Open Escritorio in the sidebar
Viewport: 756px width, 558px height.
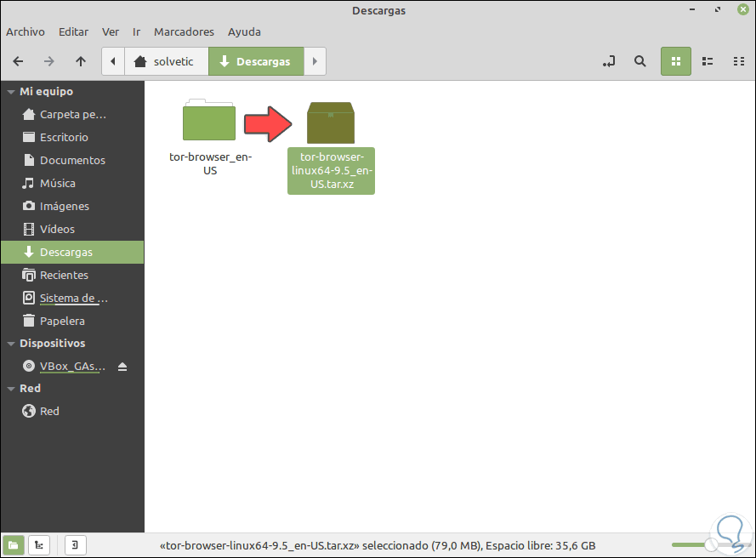pyautogui.click(x=72, y=138)
